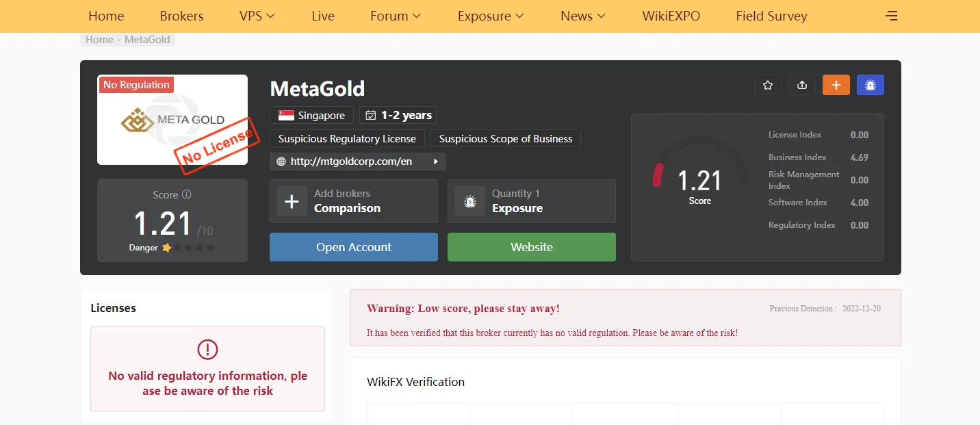Screen dimensions: 980x425
Task: Expand the Exposure dropdown in navbar
Action: [x=491, y=16]
